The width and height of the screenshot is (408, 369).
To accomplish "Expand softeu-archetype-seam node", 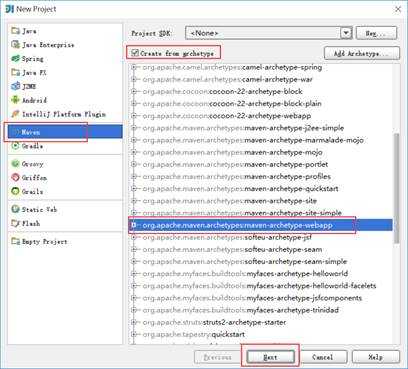I will tap(134, 249).
